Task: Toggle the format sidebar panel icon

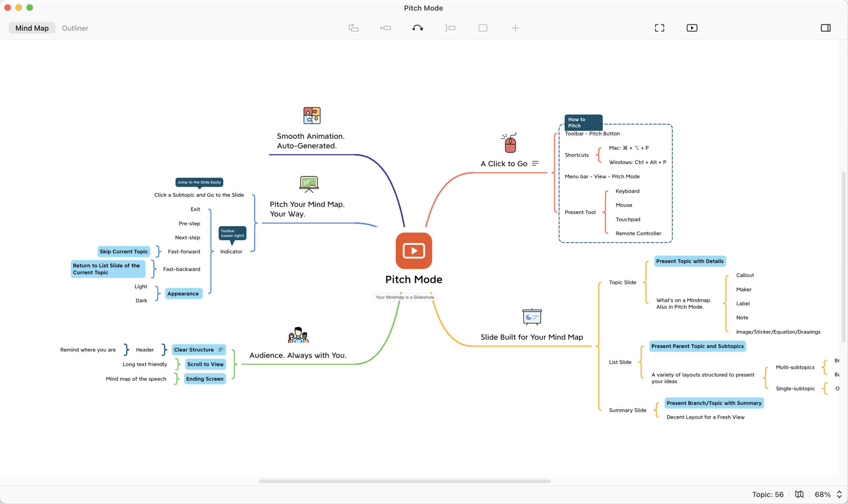Action: [x=826, y=27]
